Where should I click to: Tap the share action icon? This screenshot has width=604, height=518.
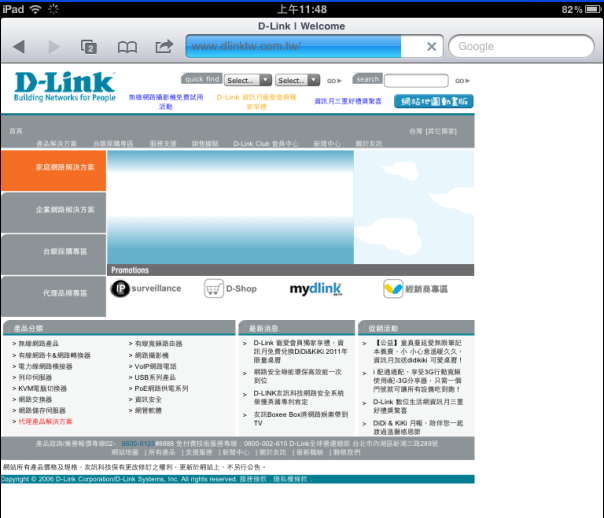164,46
